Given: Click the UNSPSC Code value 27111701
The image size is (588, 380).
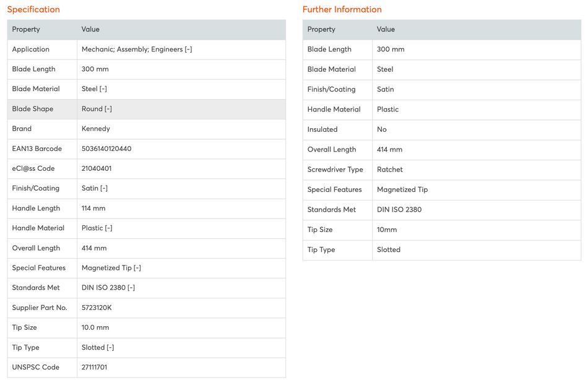Looking at the screenshot, I should (x=94, y=367).
